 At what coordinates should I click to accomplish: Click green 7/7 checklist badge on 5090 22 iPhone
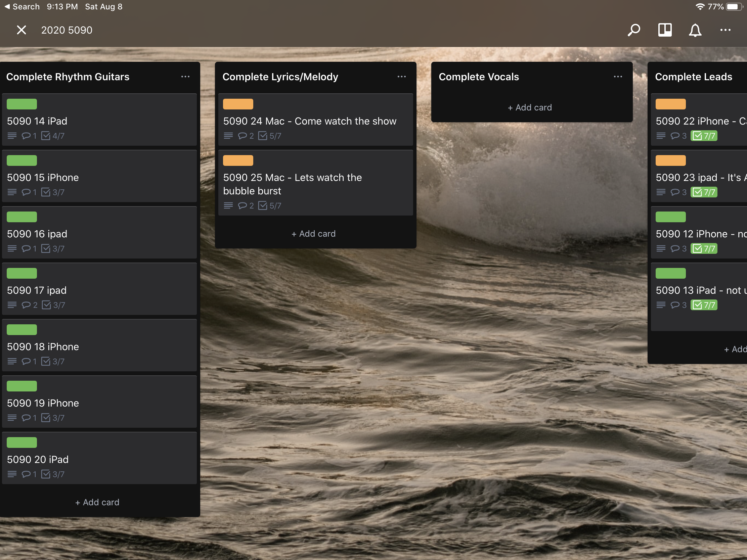click(x=704, y=136)
